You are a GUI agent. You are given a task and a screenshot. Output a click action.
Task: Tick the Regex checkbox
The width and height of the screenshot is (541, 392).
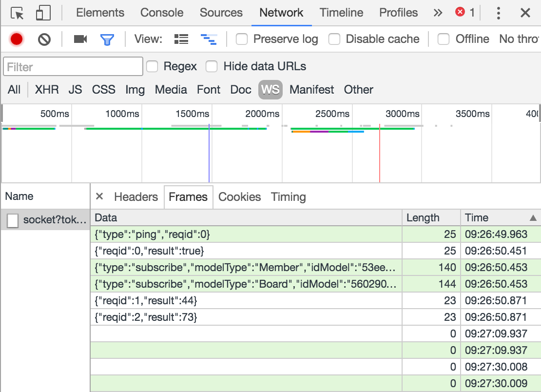coord(153,66)
